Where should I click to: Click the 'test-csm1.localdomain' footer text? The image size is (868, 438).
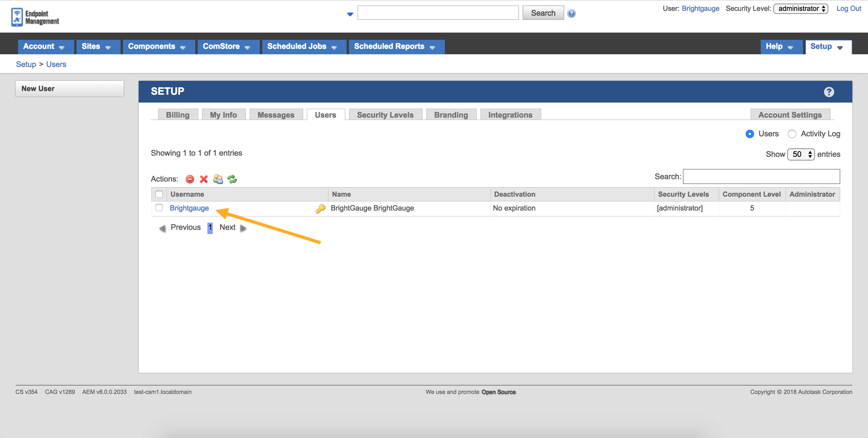click(162, 392)
